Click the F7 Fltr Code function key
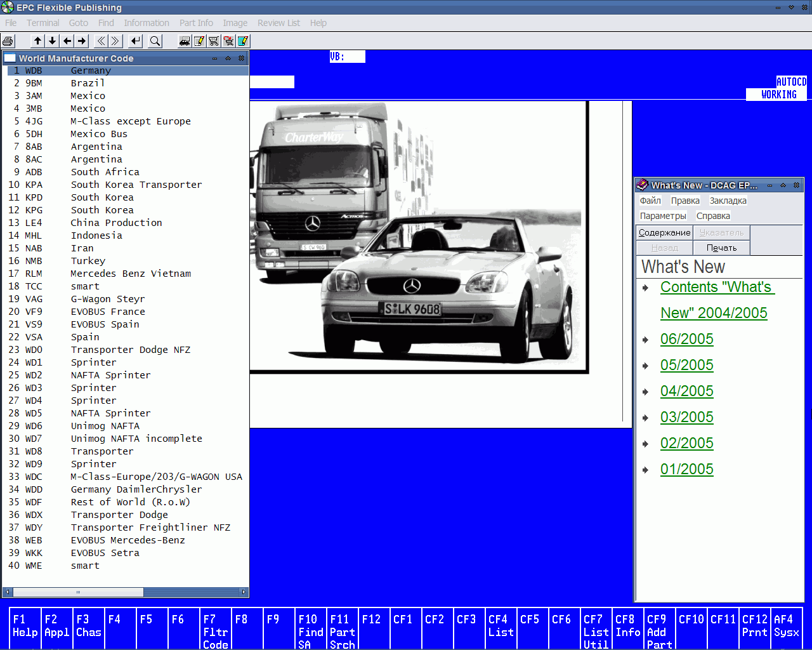 216,628
